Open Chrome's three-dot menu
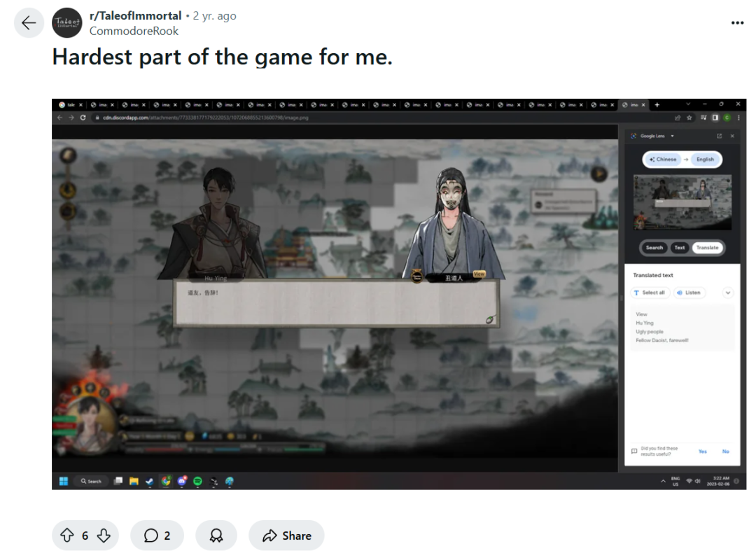The height and width of the screenshot is (560, 756). [738, 117]
